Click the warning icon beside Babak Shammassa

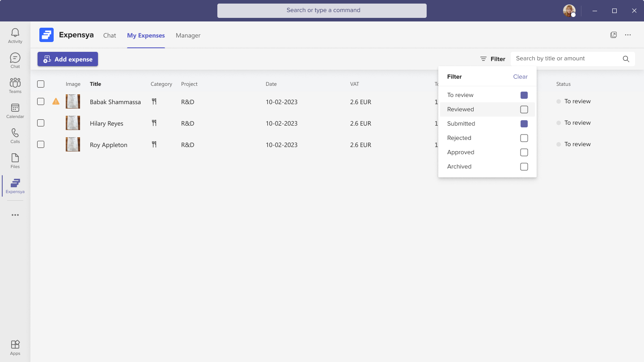click(x=56, y=101)
